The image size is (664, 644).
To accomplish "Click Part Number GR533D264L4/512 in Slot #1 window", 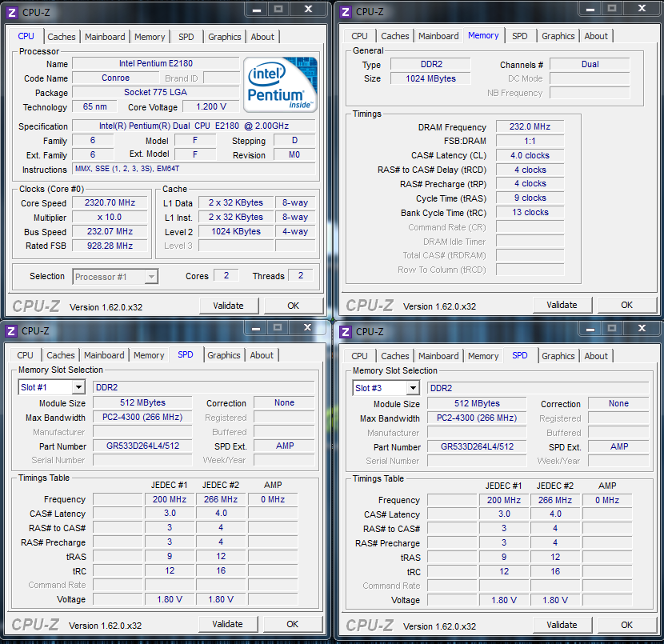I will [142, 446].
